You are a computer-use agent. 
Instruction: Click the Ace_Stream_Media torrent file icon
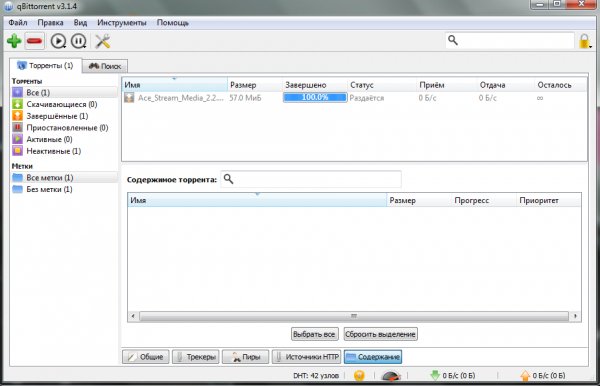click(129, 98)
